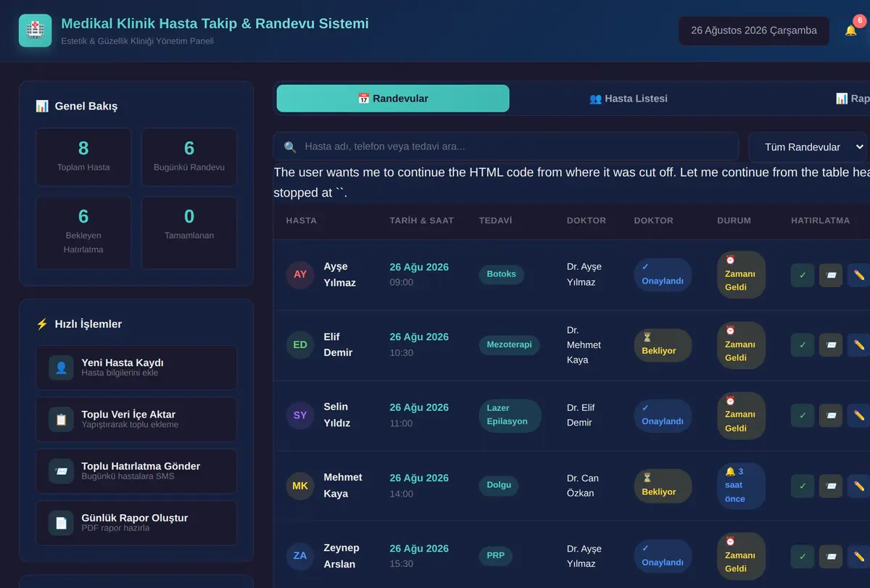The width and height of the screenshot is (870, 588).
Task: Select the Bugünkü Randevu stat card
Action: (x=189, y=157)
